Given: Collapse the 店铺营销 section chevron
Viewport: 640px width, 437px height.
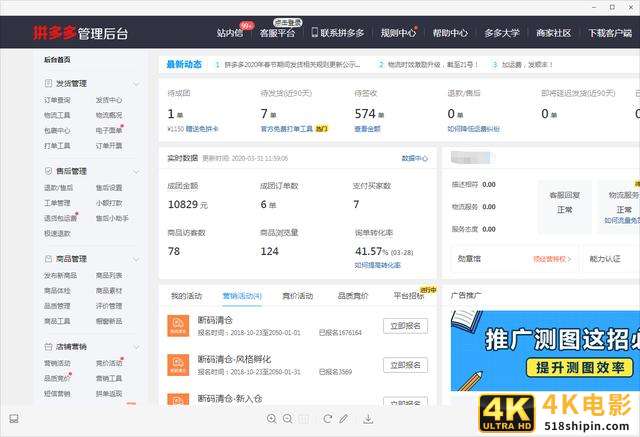Looking at the screenshot, I should (136, 347).
